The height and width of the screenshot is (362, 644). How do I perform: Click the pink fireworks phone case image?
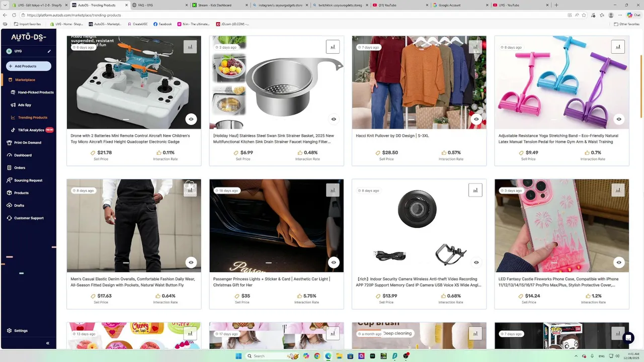(x=561, y=226)
